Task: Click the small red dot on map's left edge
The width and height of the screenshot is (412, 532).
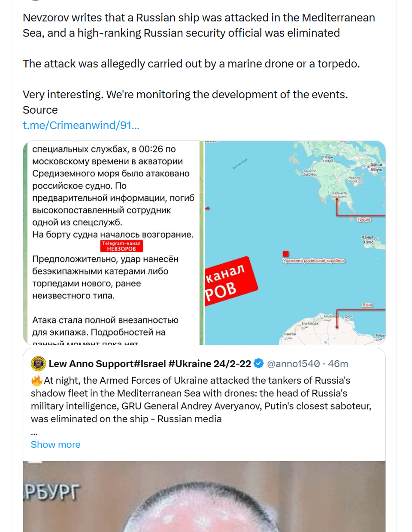Action: click(207, 208)
